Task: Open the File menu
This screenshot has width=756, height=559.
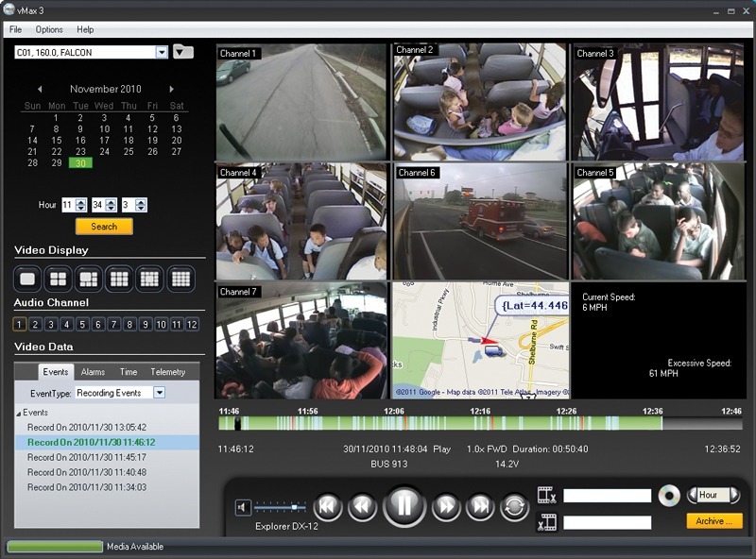Action: 15,29
